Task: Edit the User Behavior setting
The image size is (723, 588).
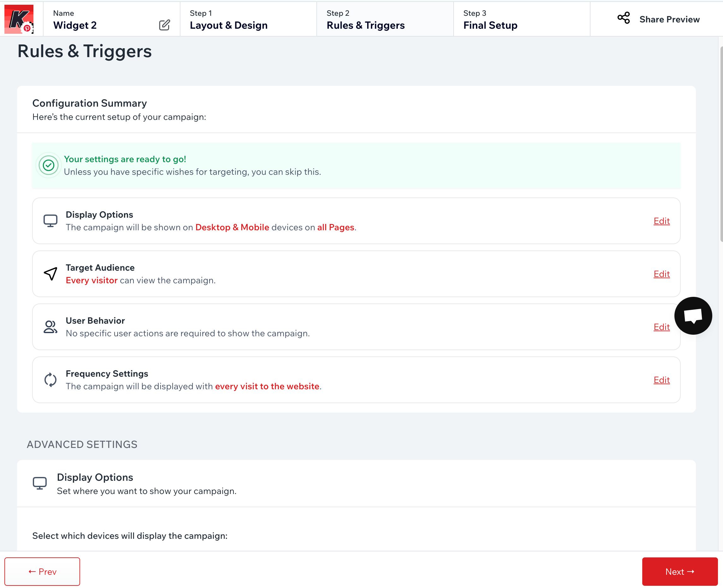Action: click(661, 327)
